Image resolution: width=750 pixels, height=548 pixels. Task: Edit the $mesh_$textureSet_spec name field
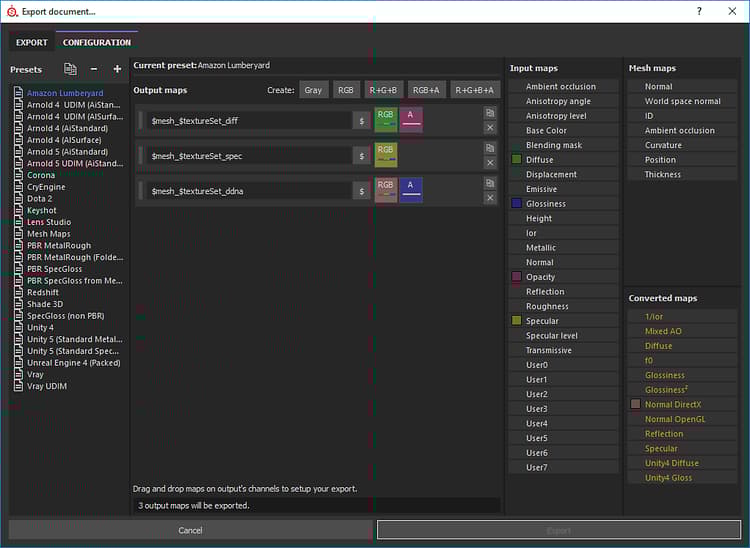click(x=249, y=156)
